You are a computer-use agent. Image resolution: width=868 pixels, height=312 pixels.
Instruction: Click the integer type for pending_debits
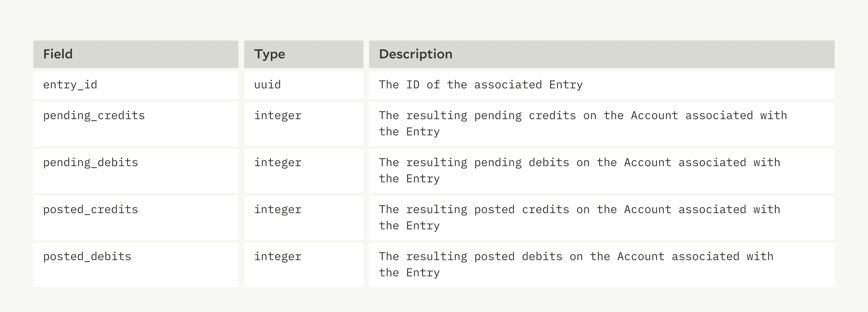point(278,163)
